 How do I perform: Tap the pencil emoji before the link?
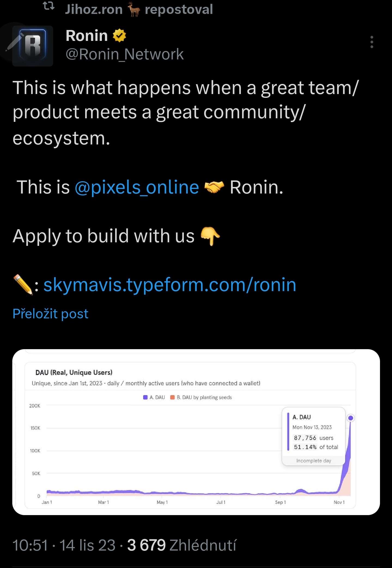(x=23, y=285)
